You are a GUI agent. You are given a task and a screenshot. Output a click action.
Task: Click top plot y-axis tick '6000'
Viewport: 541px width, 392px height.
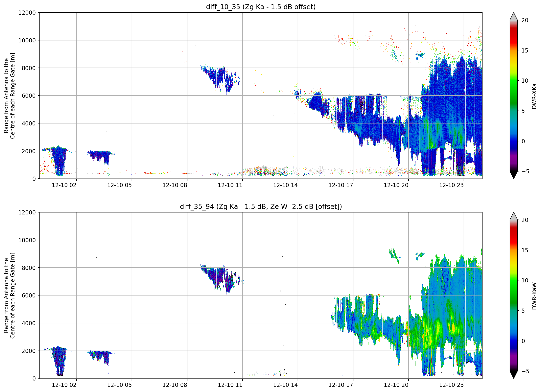[x=29, y=96]
